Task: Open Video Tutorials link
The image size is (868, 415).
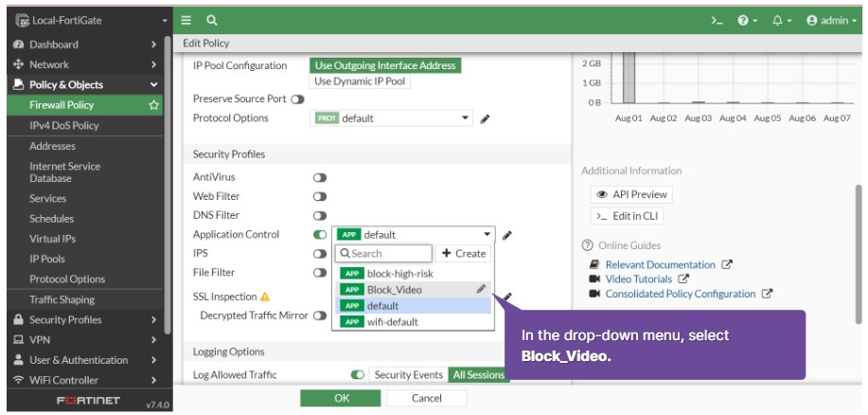Action: 639,280
